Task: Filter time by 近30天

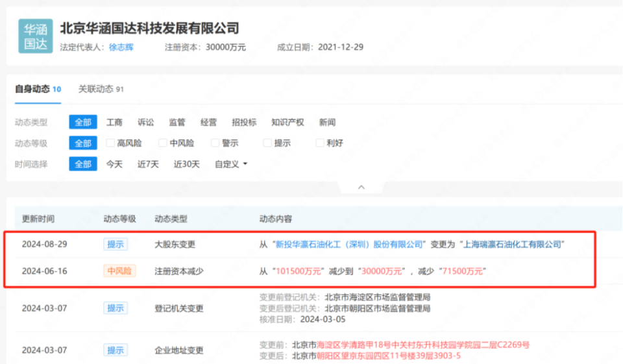Action: (x=186, y=164)
